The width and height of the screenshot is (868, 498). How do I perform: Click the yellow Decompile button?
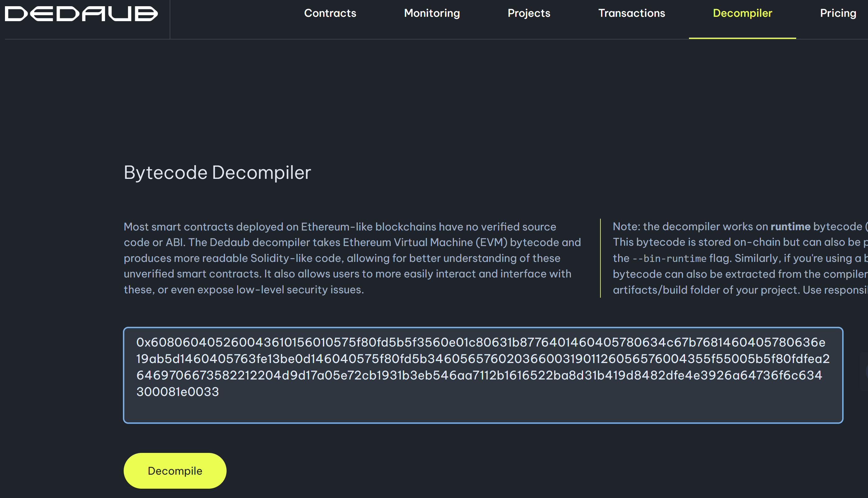pos(175,471)
